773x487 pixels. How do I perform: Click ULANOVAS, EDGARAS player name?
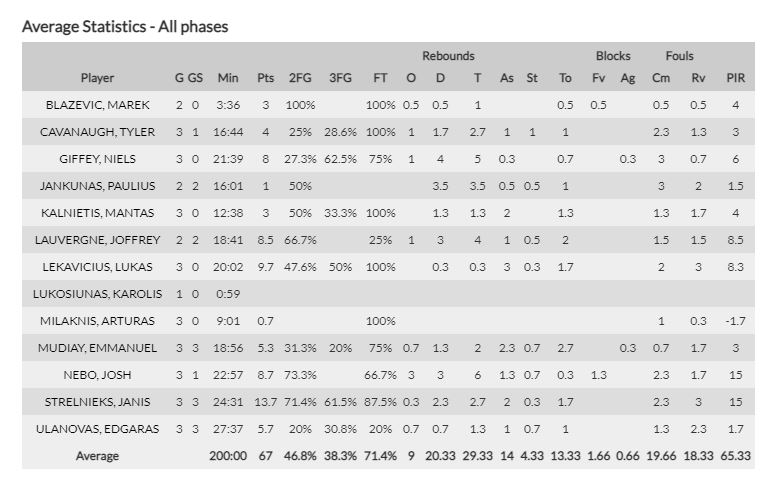coord(97,429)
